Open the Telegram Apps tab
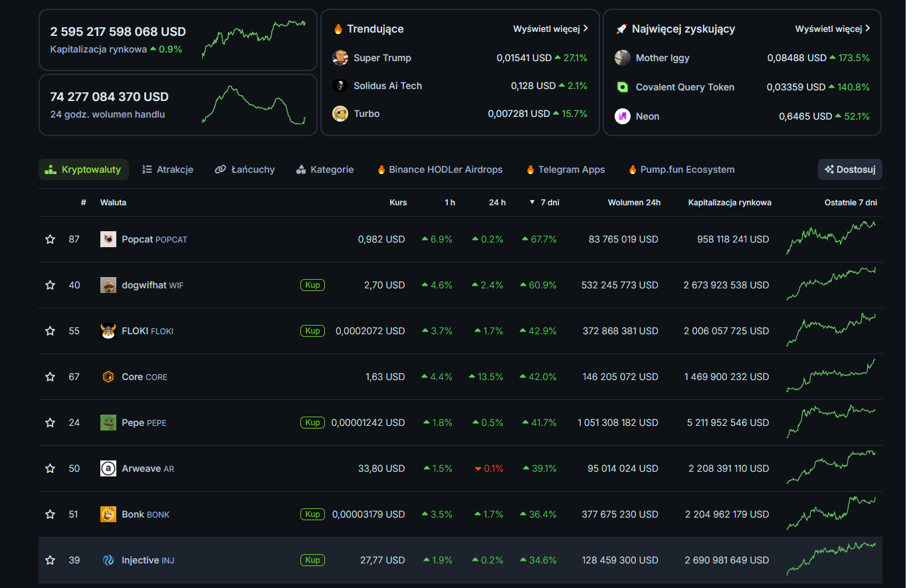This screenshot has width=917, height=588. (x=565, y=169)
